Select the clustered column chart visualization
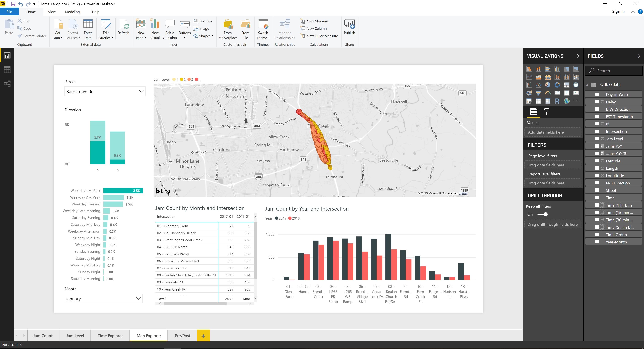Image resolution: width=644 pixels, height=349 pixels. pos(557,69)
